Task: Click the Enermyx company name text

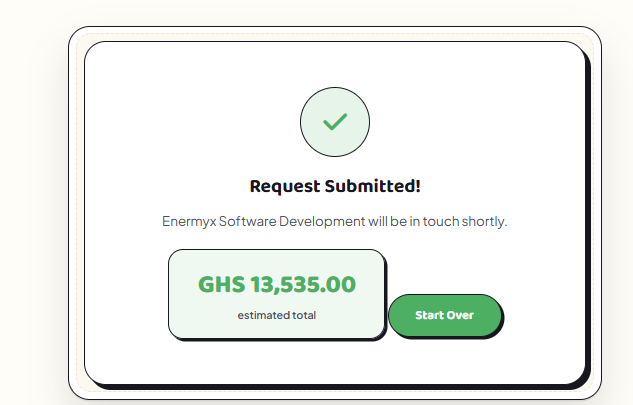Action: [189, 222]
